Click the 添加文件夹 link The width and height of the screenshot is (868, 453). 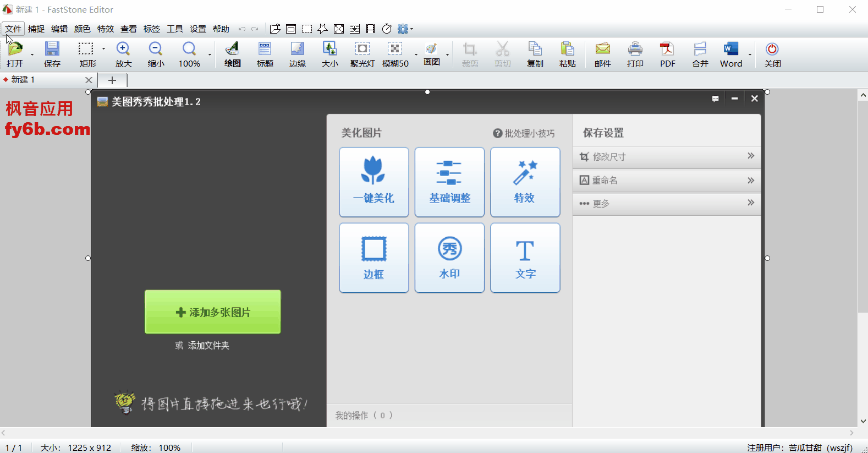coord(208,346)
